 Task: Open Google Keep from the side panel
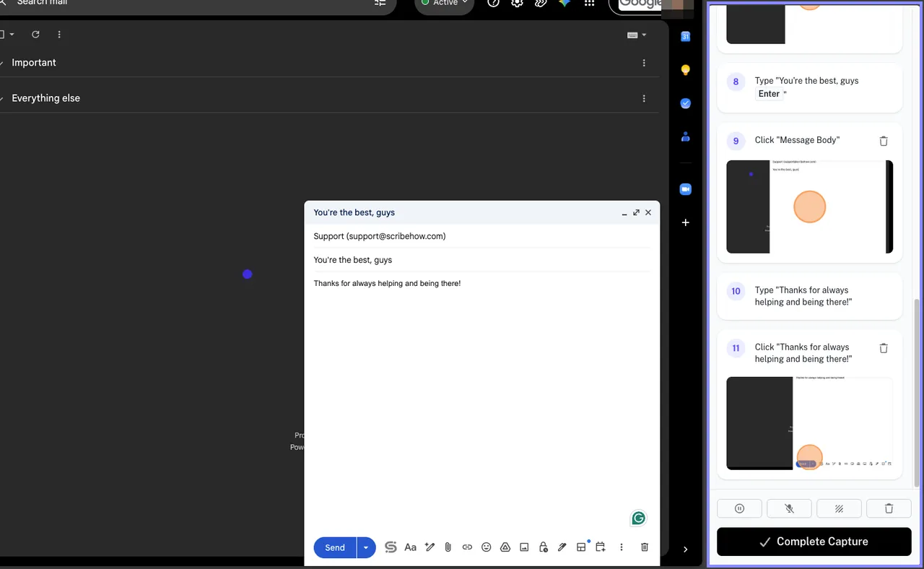pyautogui.click(x=686, y=70)
